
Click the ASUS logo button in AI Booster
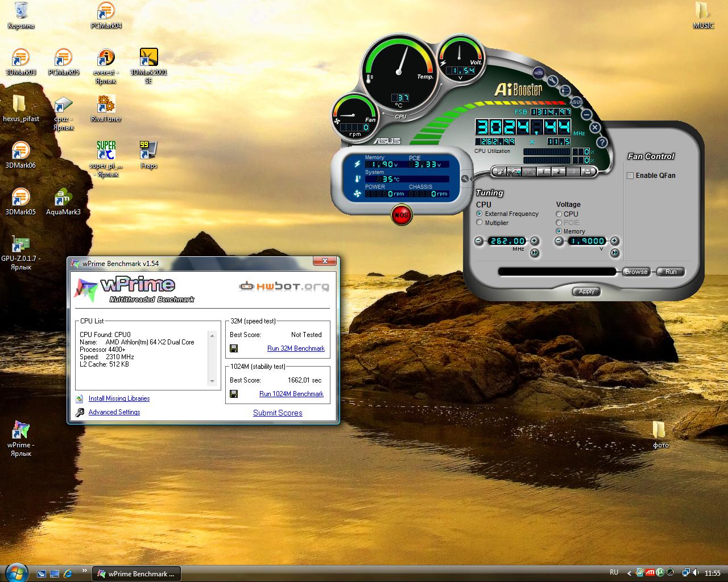click(x=576, y=102)
